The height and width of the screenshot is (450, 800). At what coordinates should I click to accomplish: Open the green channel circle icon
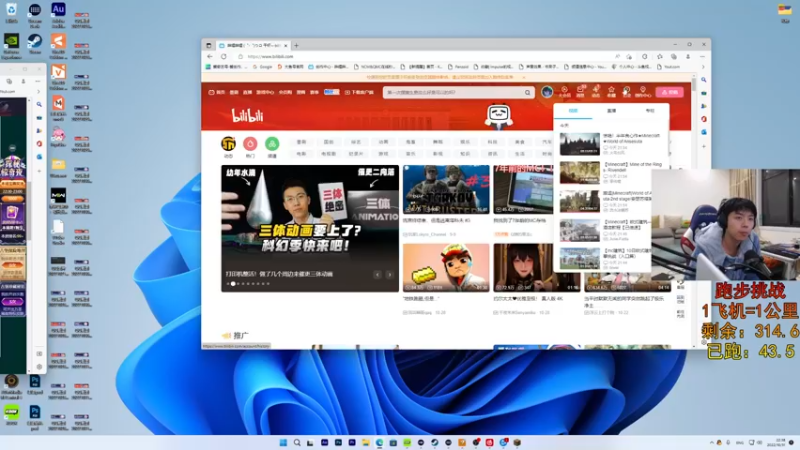pos(272,144)
